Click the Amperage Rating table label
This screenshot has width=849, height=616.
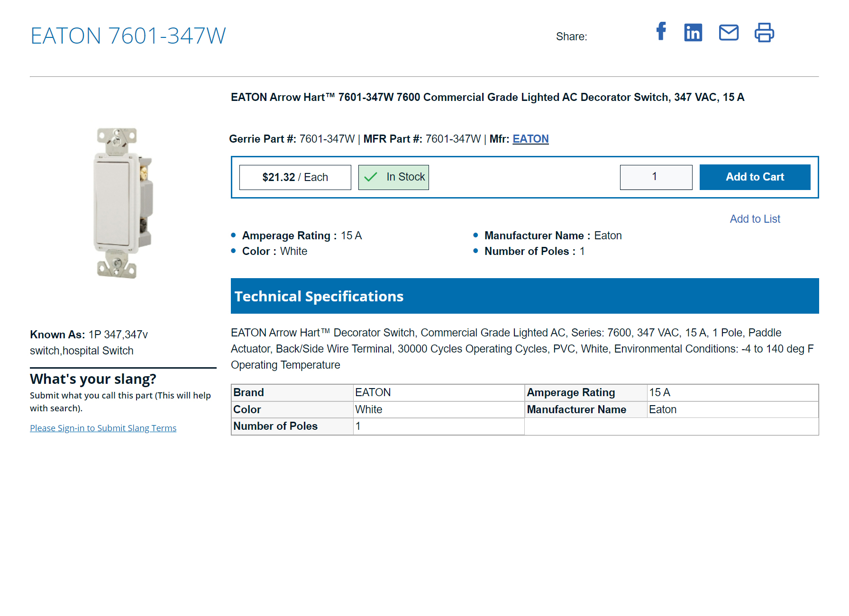click(586, 392)
